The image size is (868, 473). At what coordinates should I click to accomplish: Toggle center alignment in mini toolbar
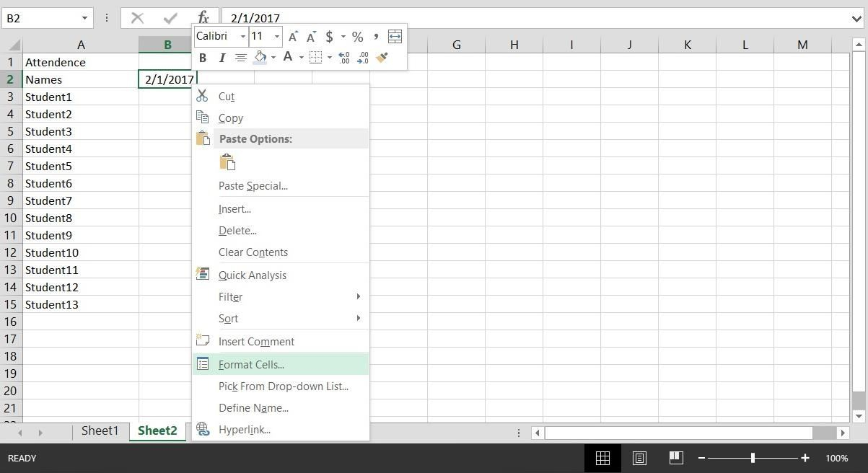click(x=241, y=58)
